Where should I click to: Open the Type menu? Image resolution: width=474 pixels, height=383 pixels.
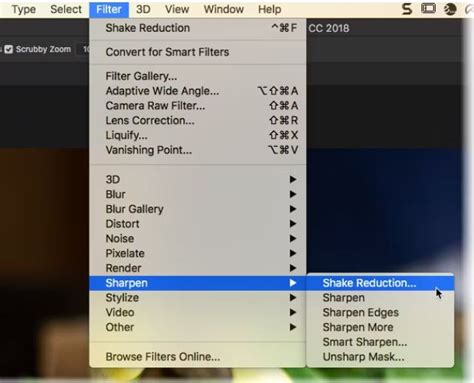click(x=24, y=9)
